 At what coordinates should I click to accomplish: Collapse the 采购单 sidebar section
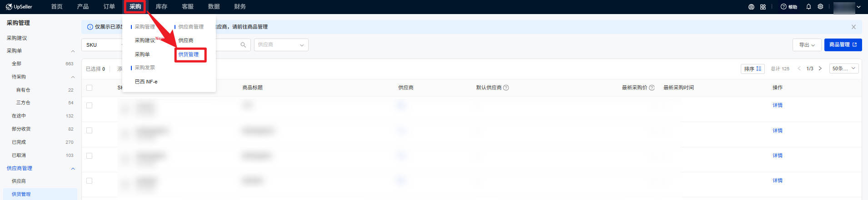[73, 51]
